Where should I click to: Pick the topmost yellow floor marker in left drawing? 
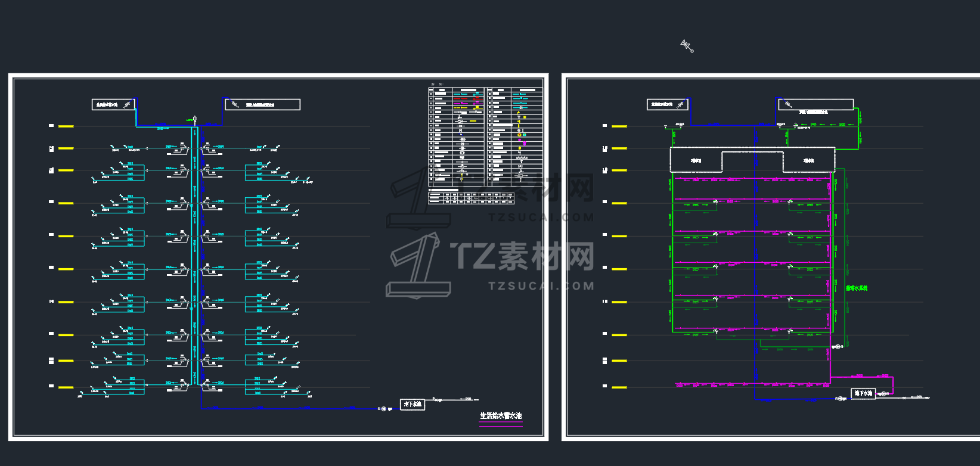[x=66, y=126]
